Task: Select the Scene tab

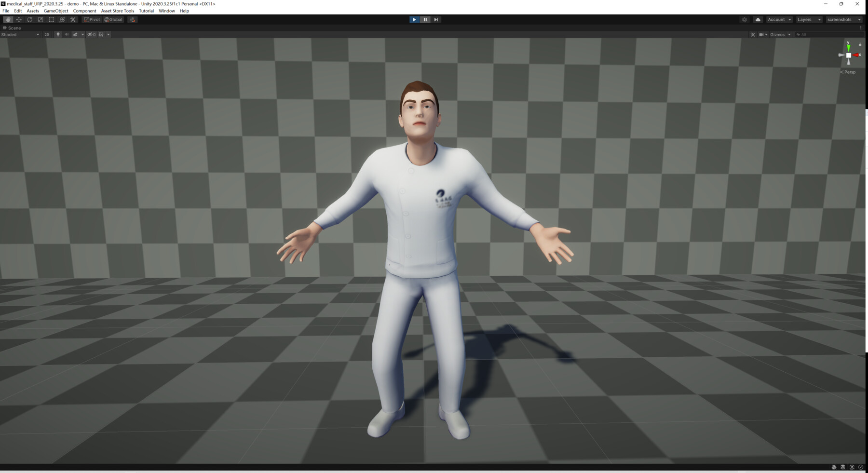Action: tap(12, 28)
